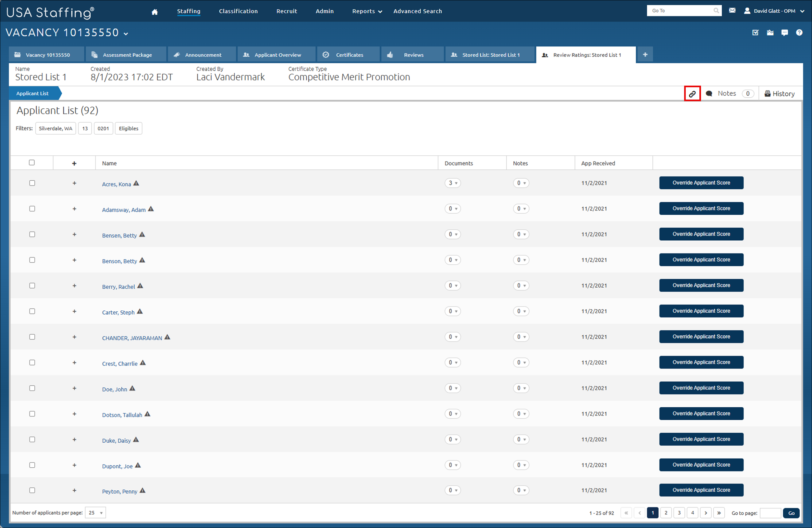Click the warning triangle beside Doe, John
Viewport: 812px width, 528px height.
click(132, 389)
